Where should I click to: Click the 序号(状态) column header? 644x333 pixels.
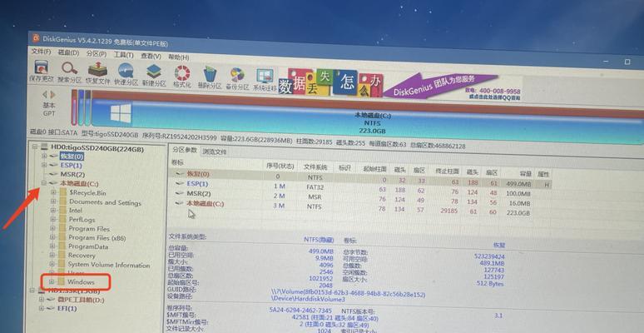280,166
